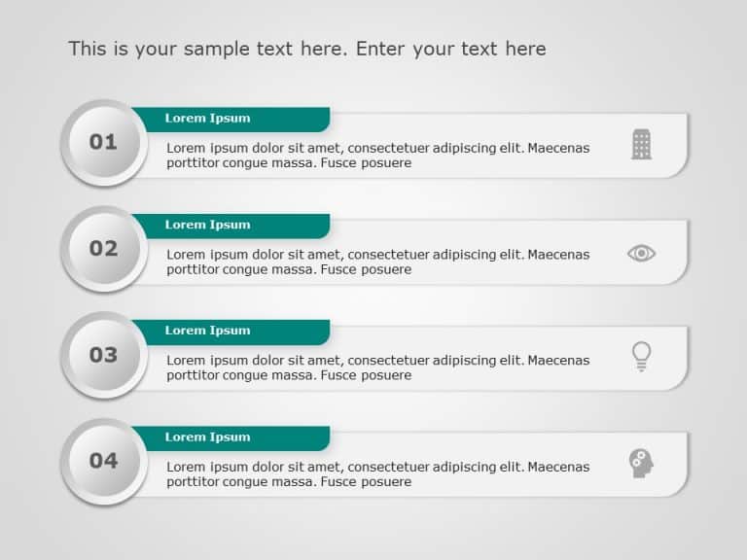Click the "Lorem ipsum dolor" line in row 03
The height and width of the screenshot is (560, 747).
pos(377,361)
